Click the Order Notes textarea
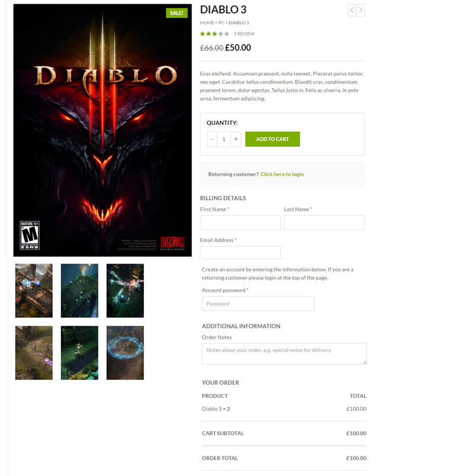The height and width of the screenshot is (476, 474). (x=284, y=354)
